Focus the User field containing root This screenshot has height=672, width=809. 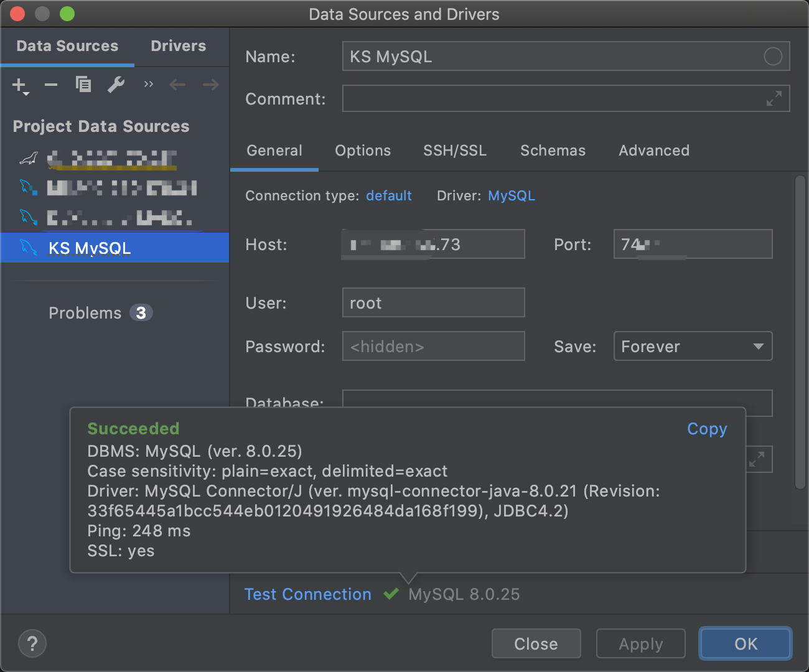(434, 302)
